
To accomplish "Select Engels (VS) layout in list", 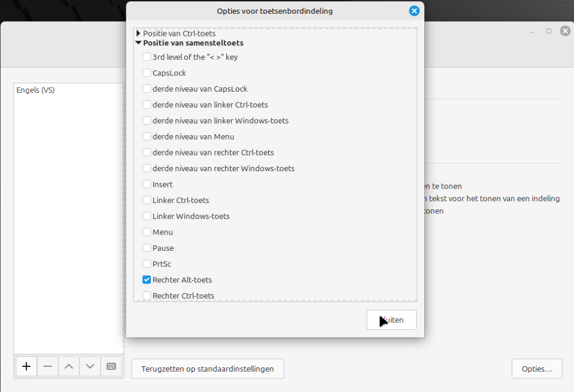I will [x=36, y=90].
